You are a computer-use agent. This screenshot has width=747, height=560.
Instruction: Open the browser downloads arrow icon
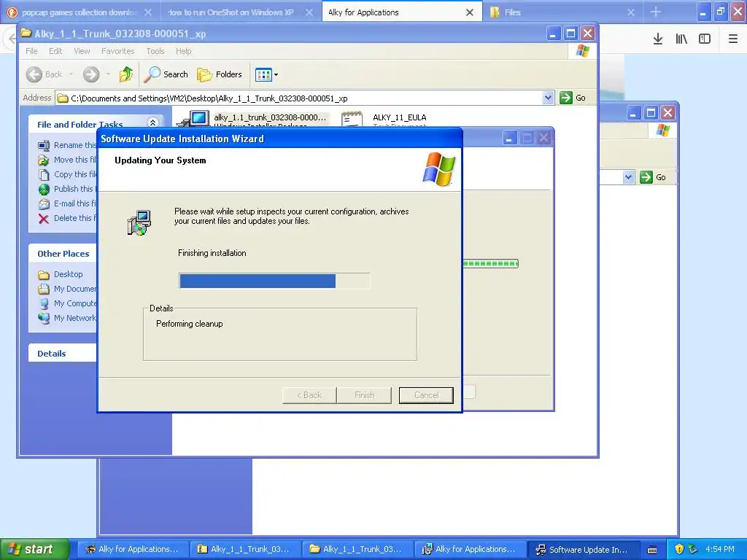tap(657, 39)
